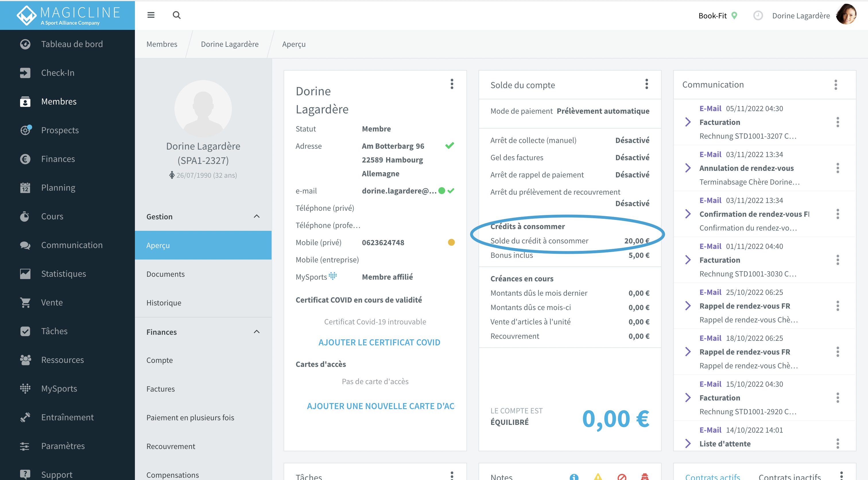Expand the Confirmation de rendez-vous email
The width and height of the screenshot is (868, 480).
click(688, 214)
